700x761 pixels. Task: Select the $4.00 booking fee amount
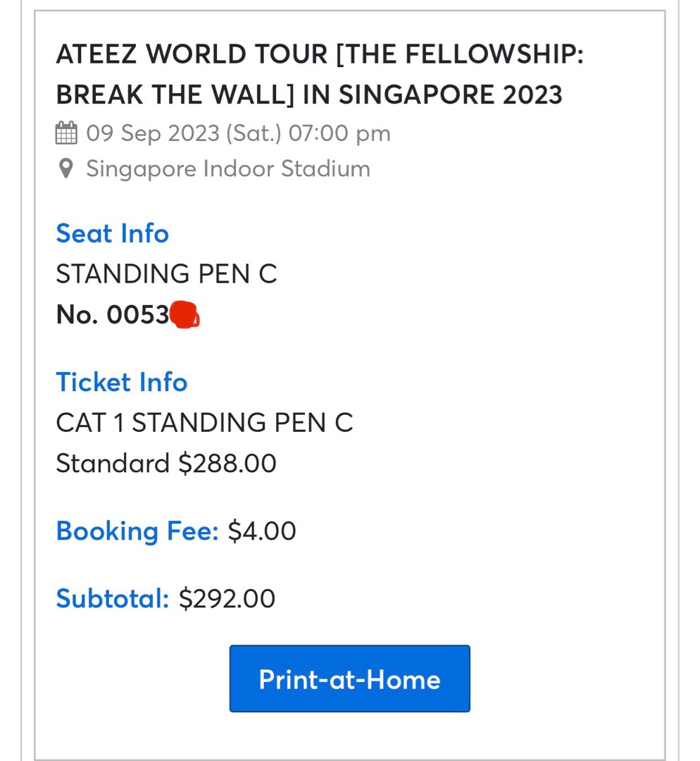click(x=261, y=531)
